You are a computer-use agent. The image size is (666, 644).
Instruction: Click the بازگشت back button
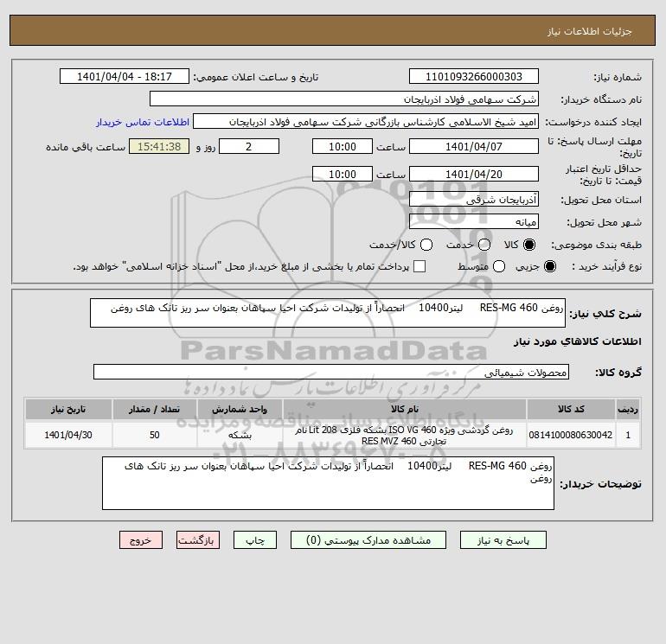pos(198,540)
